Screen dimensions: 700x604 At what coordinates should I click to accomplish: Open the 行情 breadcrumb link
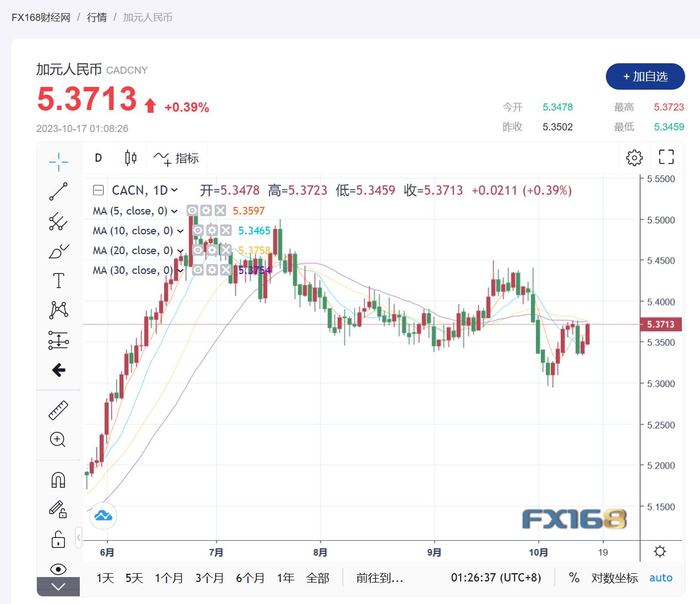(97, 18)
